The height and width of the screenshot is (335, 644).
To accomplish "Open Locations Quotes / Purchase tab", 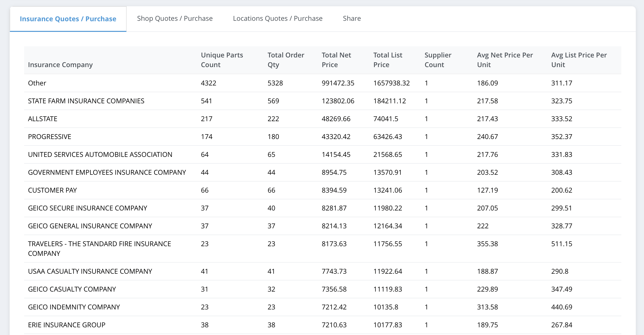I will 278,18.
